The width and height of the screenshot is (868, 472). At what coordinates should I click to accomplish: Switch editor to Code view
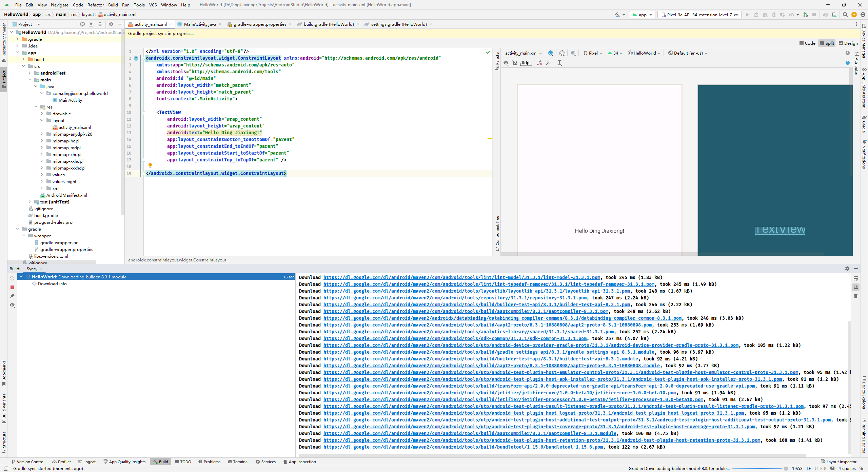pos(807,43)
